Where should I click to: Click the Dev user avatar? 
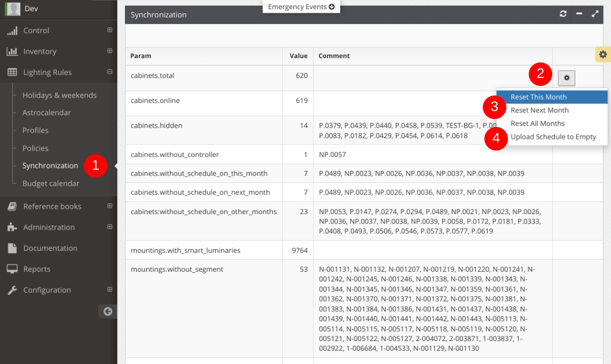[13, 9]
